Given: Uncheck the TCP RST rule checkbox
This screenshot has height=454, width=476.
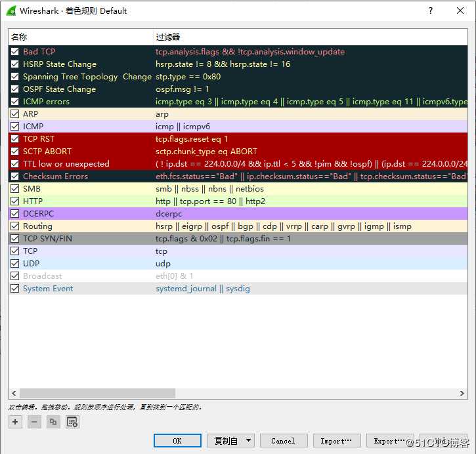Looking at the screenshot, I should pyautogui.click(x=15, y=138).
